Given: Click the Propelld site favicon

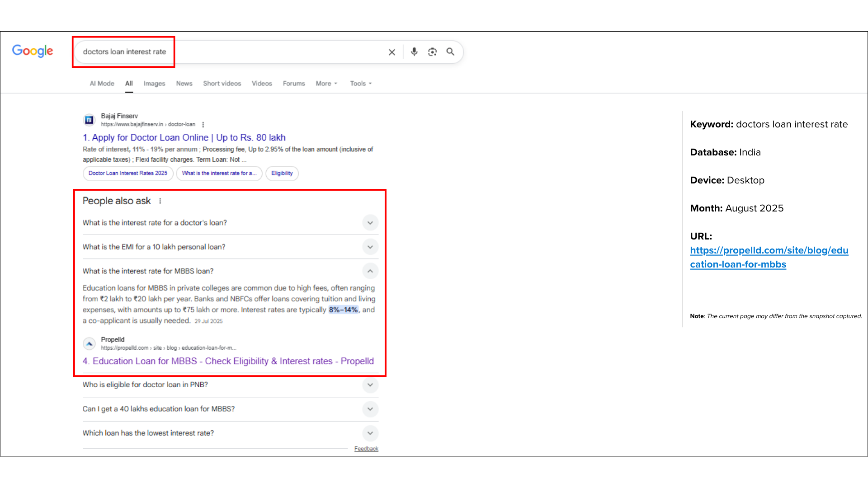Looking at the screenshot, I should pos(90,344).
